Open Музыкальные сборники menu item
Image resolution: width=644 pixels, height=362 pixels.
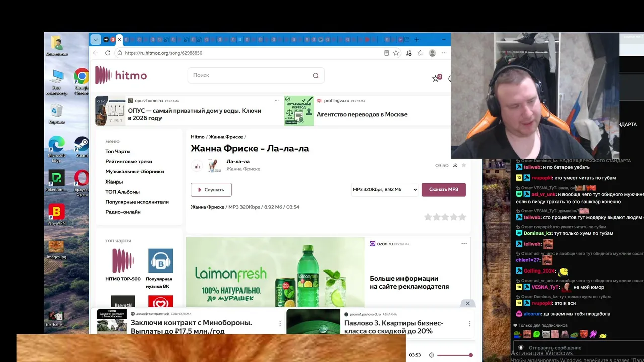[x=134, y=171]
